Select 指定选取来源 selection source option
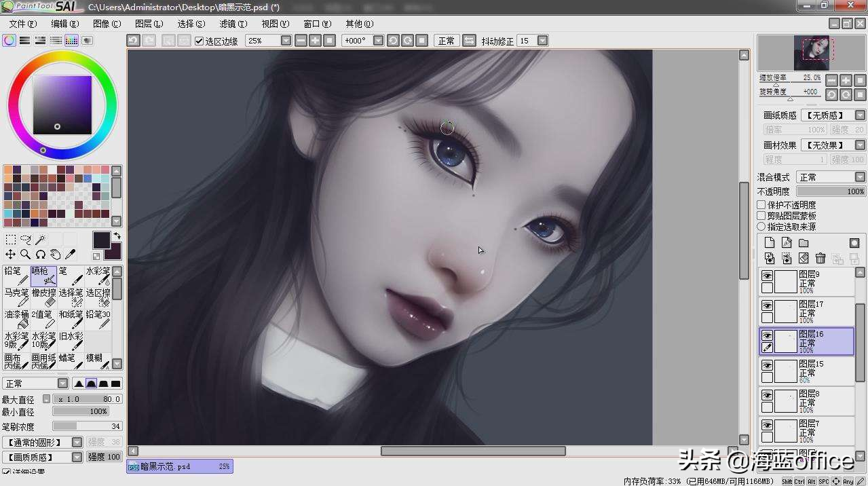This screenshot has height=486, width=868. tap(761, 227)
